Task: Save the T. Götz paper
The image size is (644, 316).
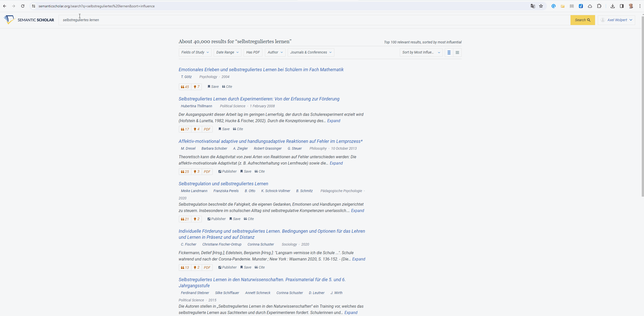Action: (x=213, y=87)
